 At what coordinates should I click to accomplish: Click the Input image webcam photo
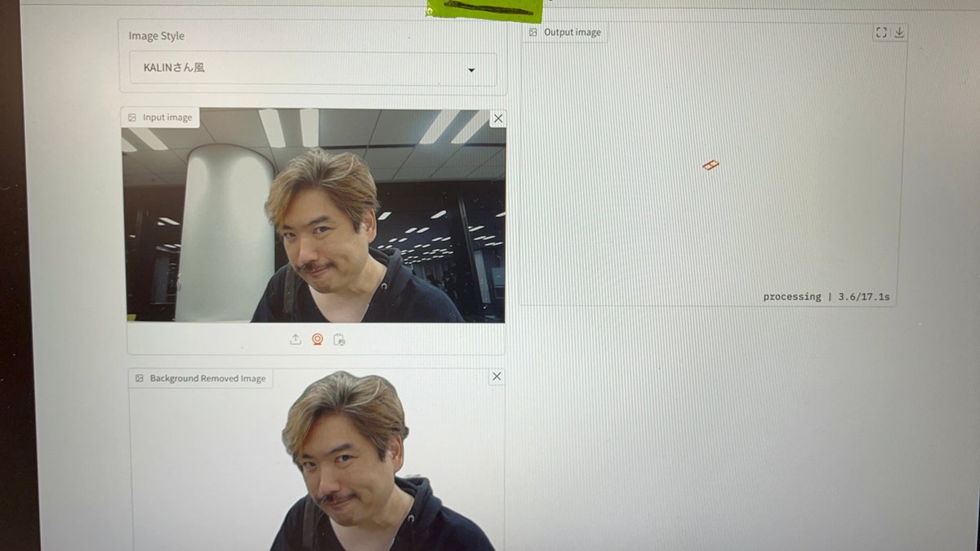314,216
